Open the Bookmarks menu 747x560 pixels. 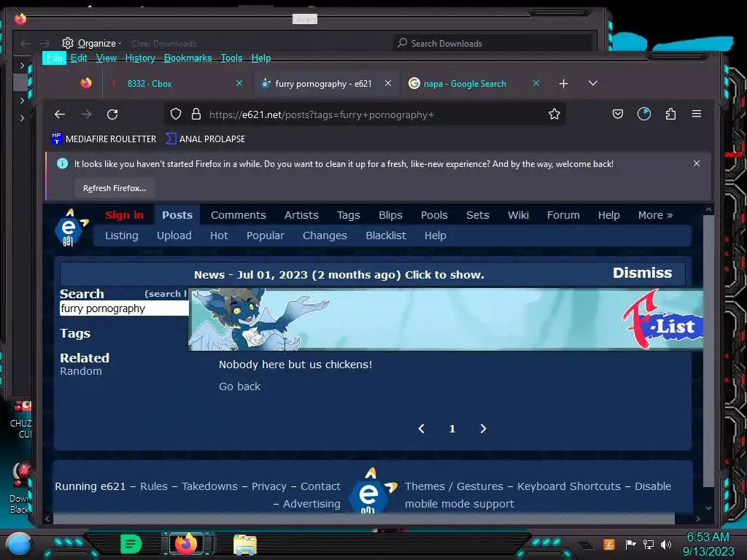pos(187,58)
